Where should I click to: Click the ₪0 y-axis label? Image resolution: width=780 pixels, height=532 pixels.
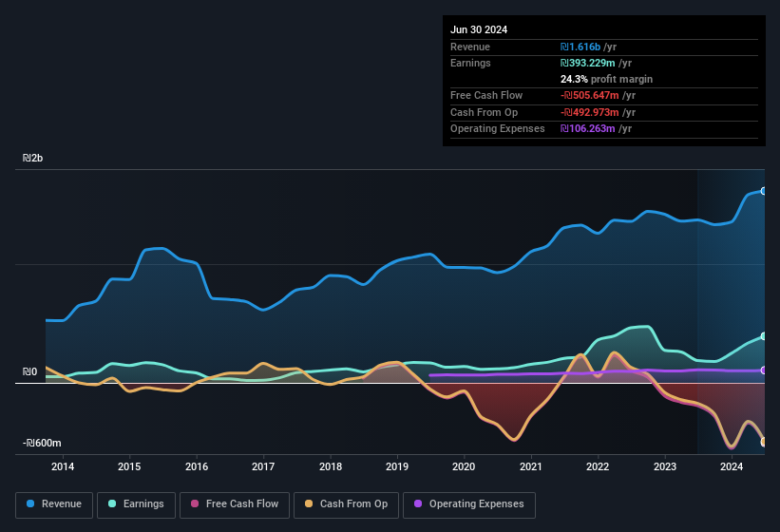click(x=29, y=371)
